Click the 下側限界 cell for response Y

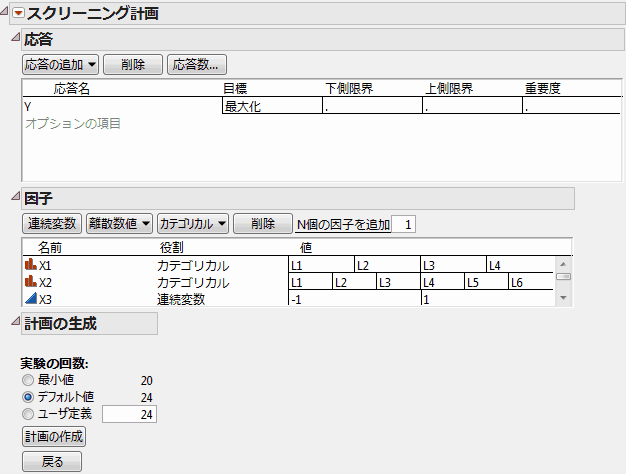[x=372, y=106]
